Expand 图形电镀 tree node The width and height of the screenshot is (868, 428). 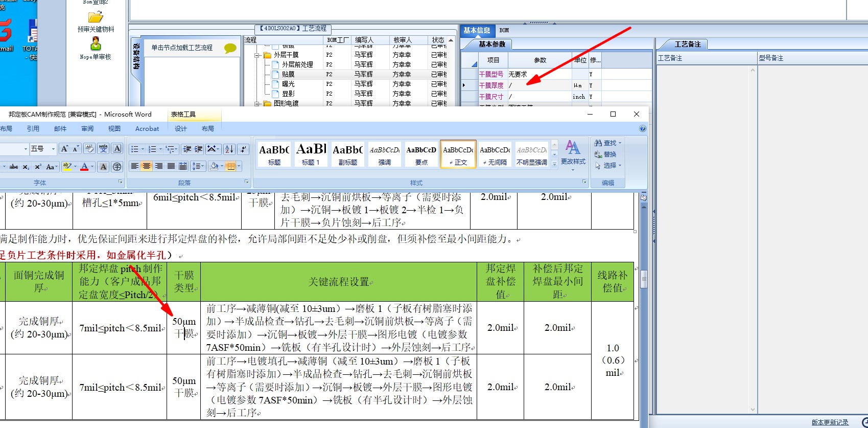tap(257, 104)
